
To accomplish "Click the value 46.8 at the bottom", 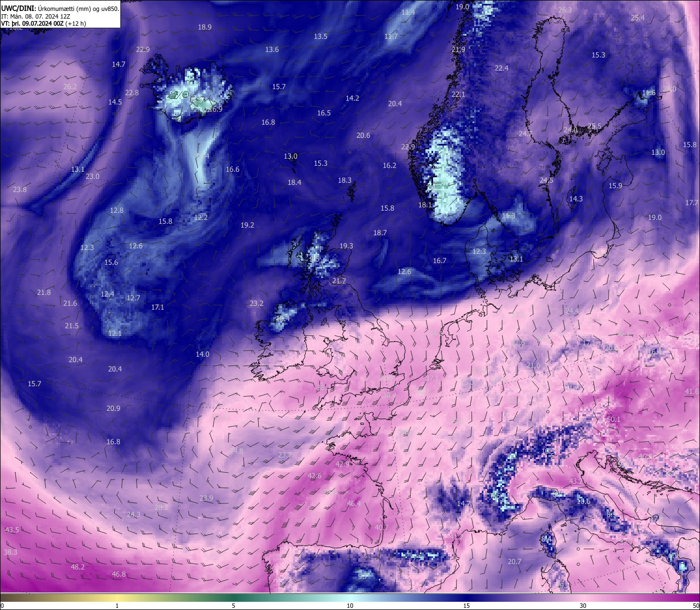I will click(x=119, y=574).
